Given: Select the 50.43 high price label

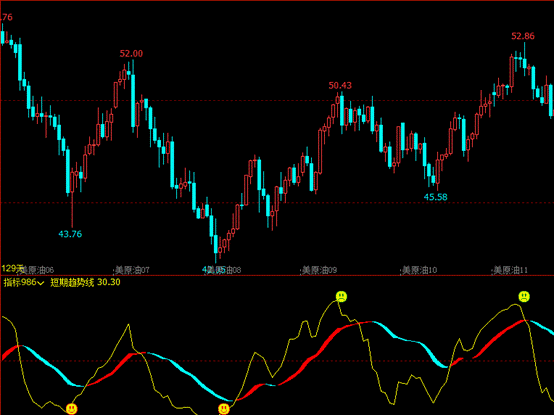Looking at the screenshot, I should 340,85.
